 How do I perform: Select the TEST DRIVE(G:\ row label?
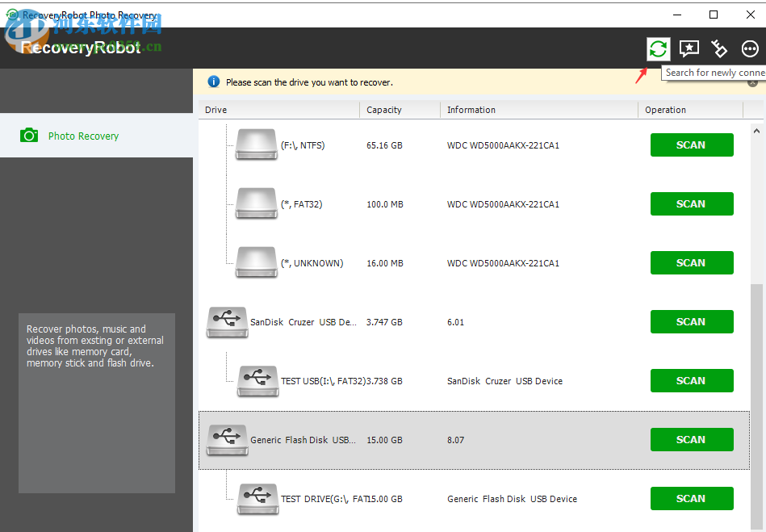click(x=324, y=499)
